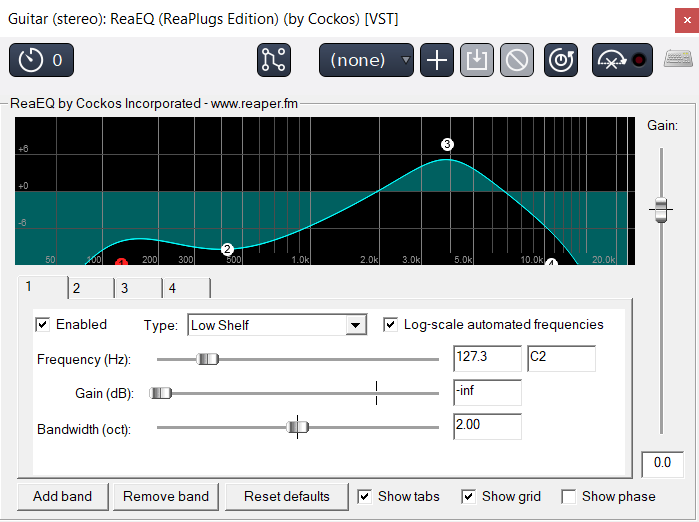Click the latency compensation clock button
699x522 pixels.
[41, 60]
